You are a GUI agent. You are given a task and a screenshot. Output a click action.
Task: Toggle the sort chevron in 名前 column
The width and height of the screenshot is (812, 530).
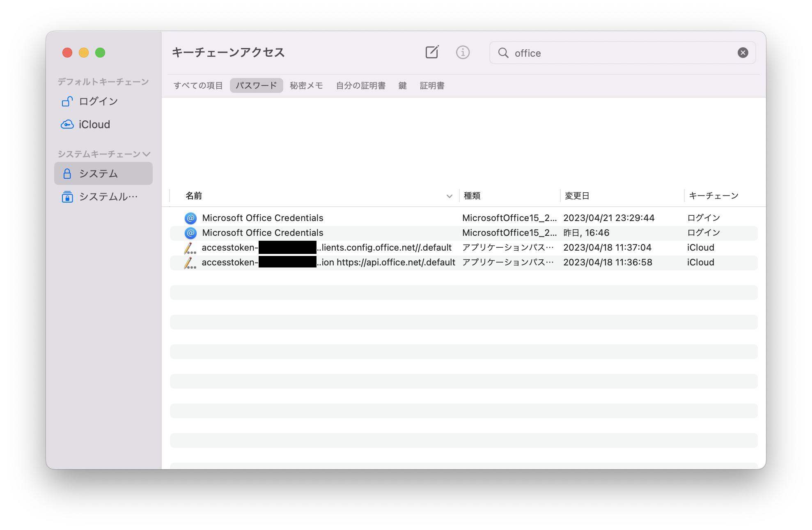tap(449, 196)
